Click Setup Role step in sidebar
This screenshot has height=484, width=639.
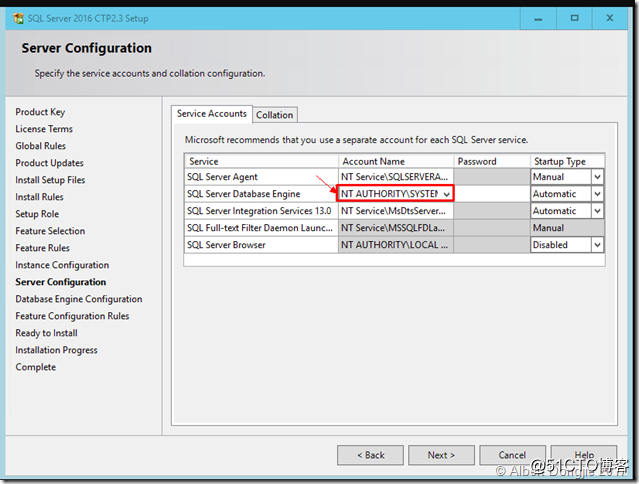coord(37,214)
